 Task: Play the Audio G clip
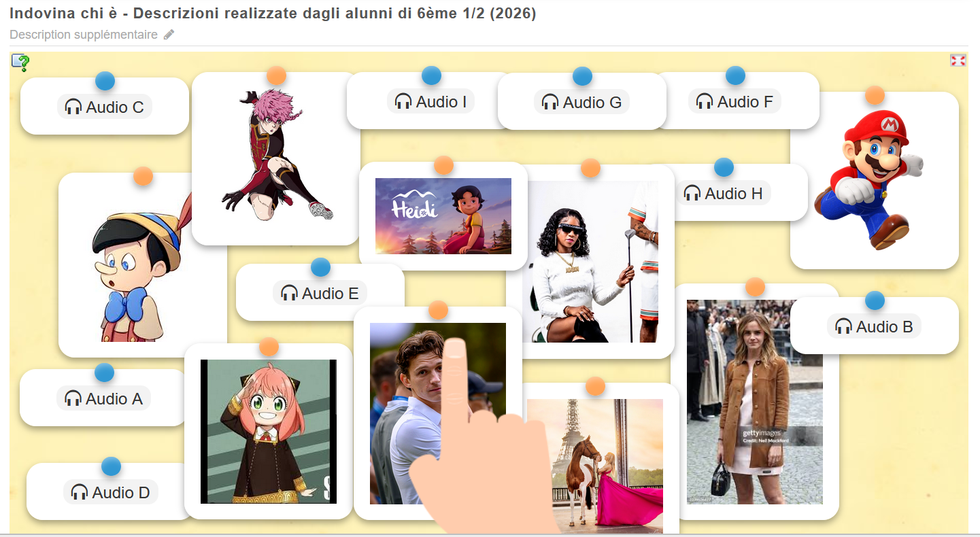[x=582, y=103]
